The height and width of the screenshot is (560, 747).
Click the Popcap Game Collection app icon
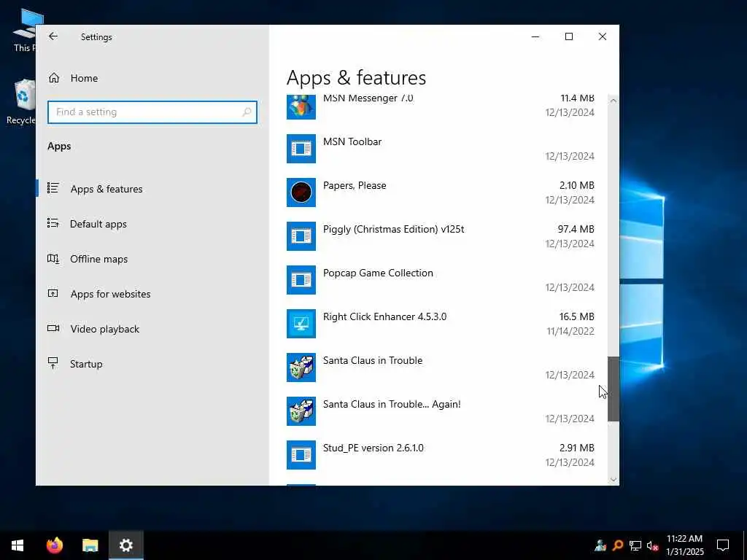point(301,280)
